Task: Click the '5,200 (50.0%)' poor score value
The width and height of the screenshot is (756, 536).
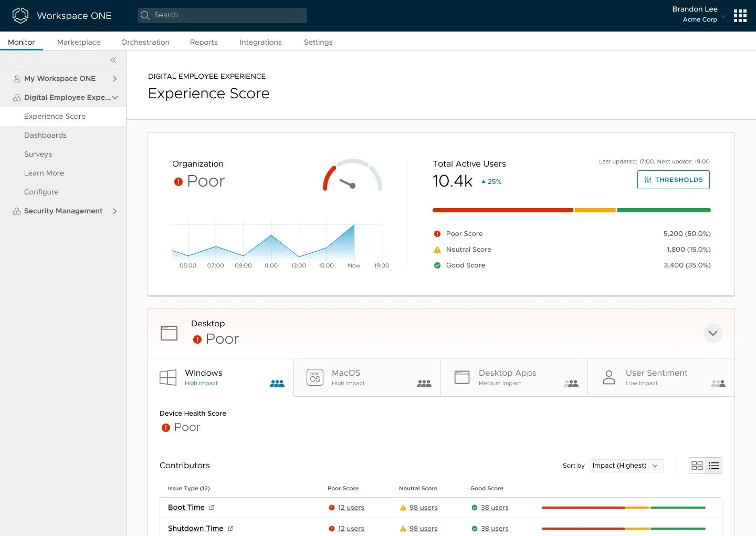Action: 687,234
